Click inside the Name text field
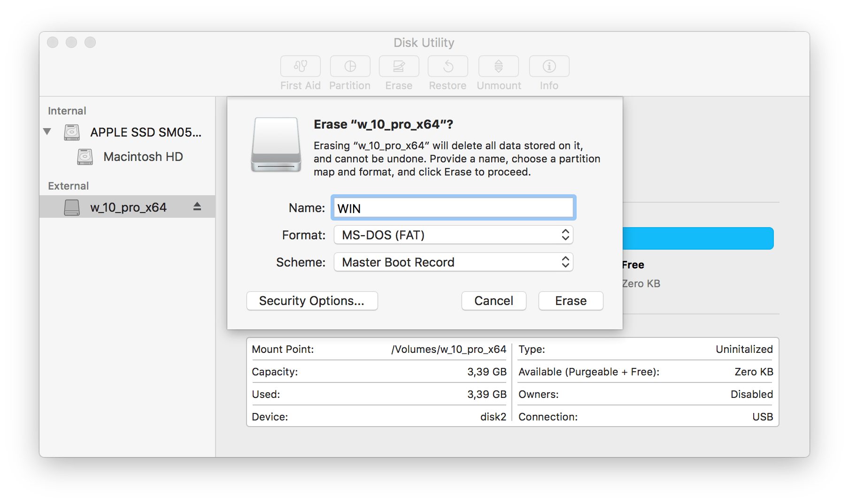The image size is (849, 504). pos(453,207)
